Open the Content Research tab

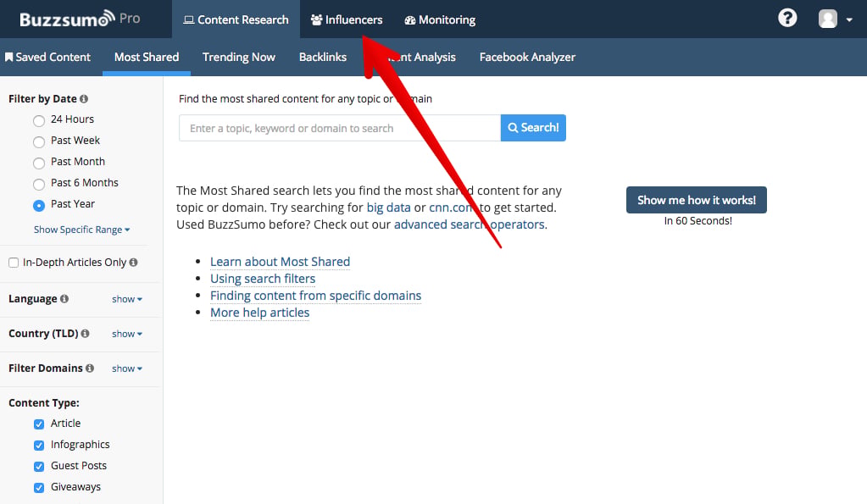click(236, 19)
